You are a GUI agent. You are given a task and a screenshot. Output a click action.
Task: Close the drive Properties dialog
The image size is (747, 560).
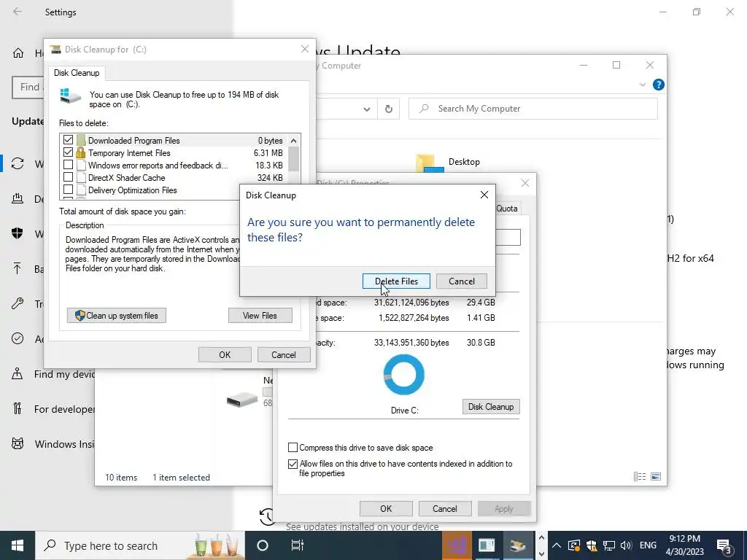(525, 183)
